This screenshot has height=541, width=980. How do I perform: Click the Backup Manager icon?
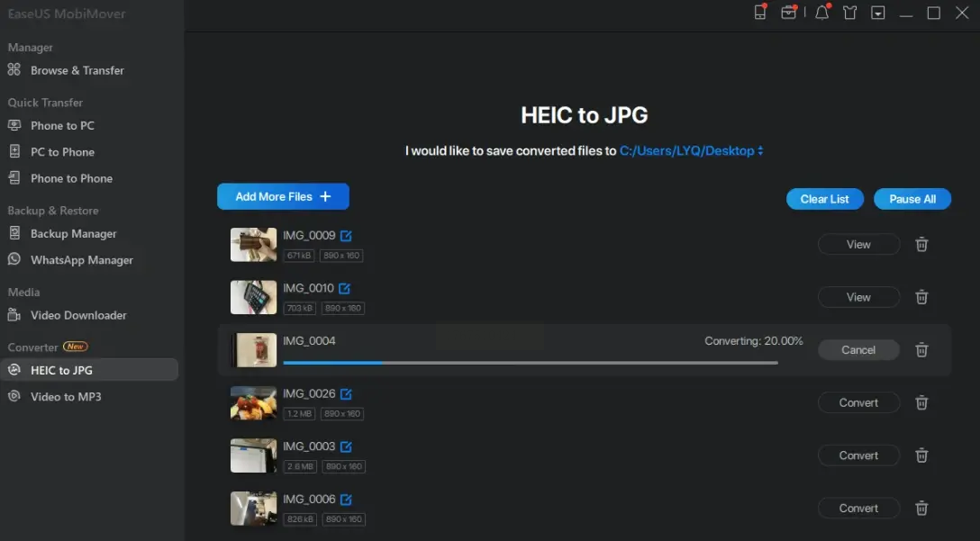point(14,233)
